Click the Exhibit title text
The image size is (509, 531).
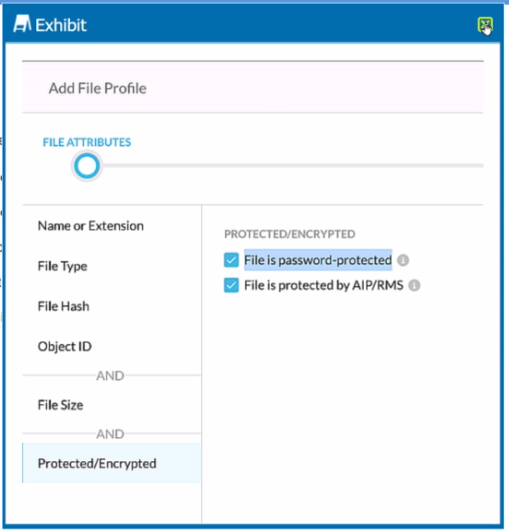pos(61,25)
